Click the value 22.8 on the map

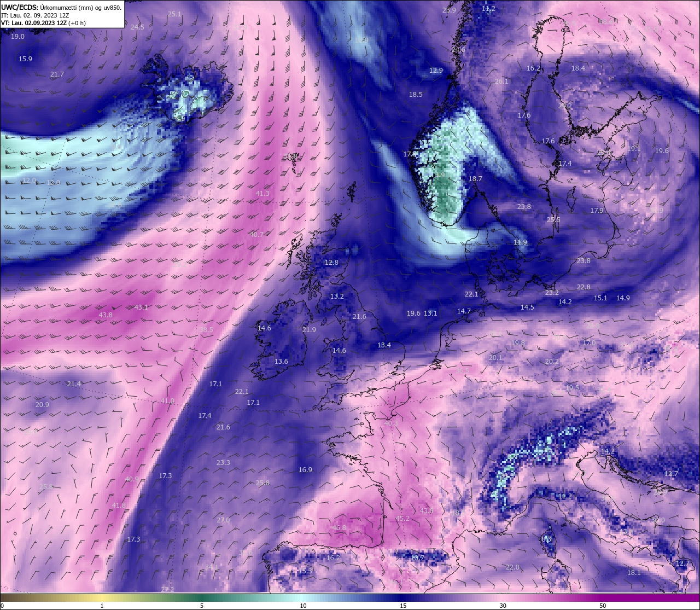[584, 287]
